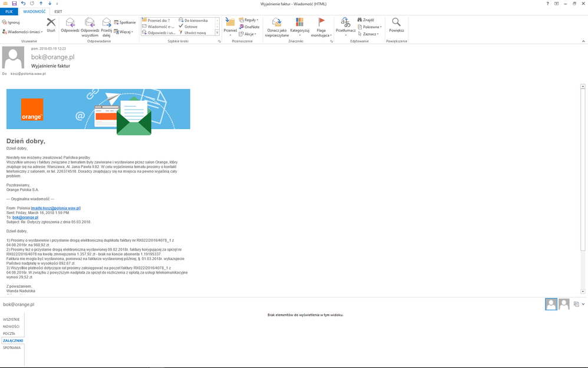The image size is (588, 368).
Task: Click the message body vertical scrollbar
Action: (583, 177)
